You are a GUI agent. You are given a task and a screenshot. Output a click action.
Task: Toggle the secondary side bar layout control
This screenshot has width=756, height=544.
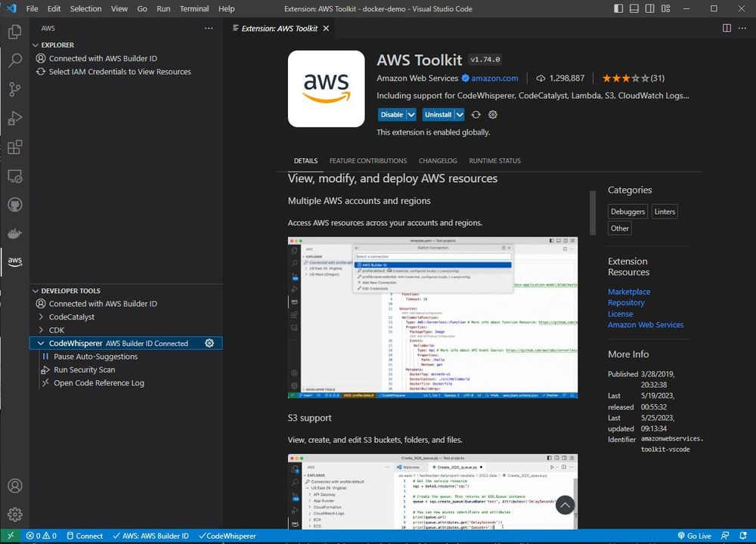(651, 8)
